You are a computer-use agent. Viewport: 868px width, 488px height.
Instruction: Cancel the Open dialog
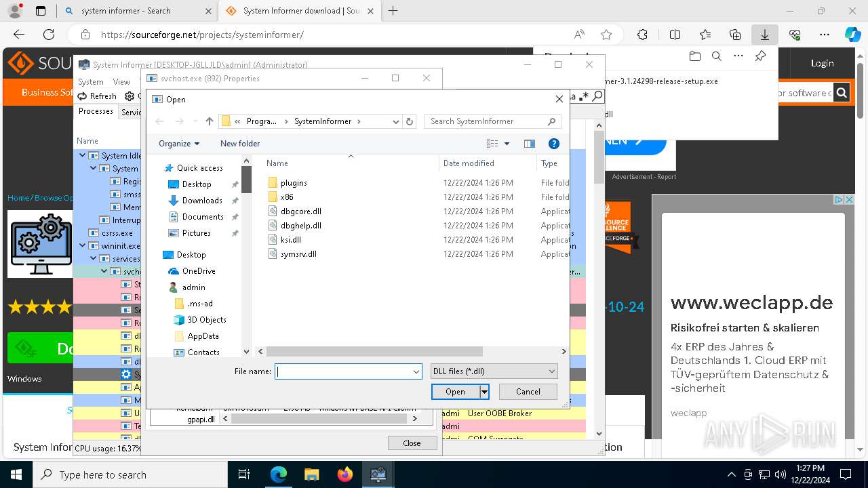[528, 392]
